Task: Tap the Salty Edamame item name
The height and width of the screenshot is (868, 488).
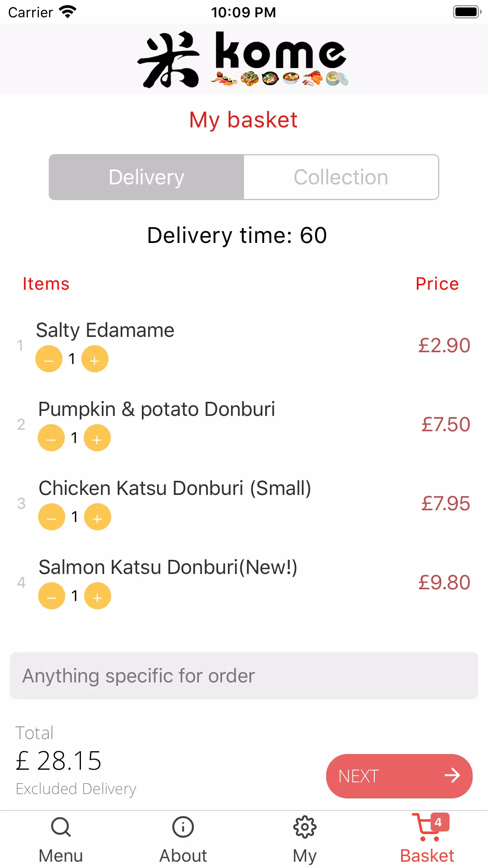Action: [x=105, y=330]
